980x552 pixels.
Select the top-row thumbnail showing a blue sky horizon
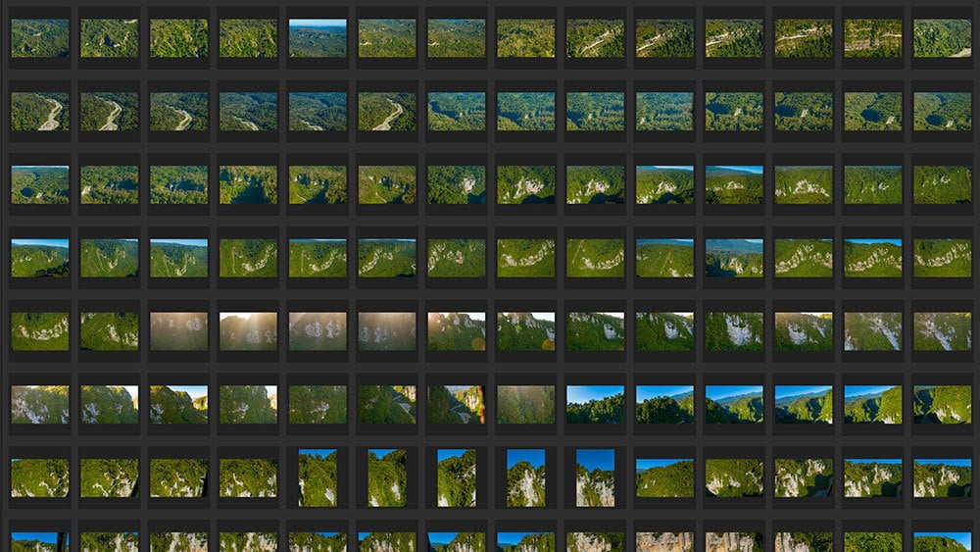[318, 38]
